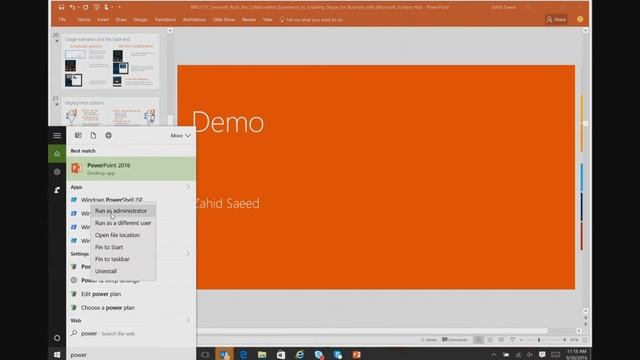Select slide 20 thumbnail
640x360 pixels.
110,61
